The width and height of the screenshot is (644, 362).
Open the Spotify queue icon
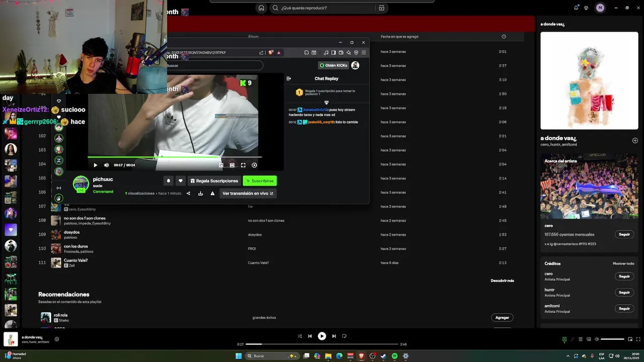(x=580, y=339)
